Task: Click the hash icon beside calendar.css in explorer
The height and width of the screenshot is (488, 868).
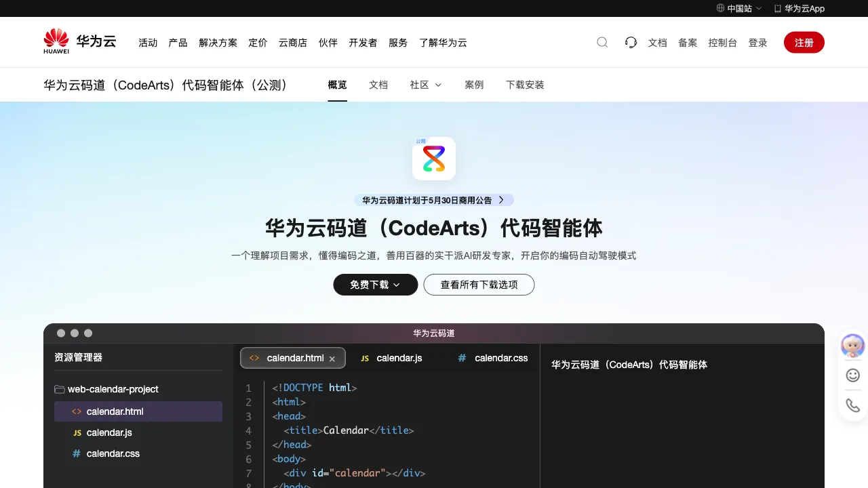Action: pos(77,453)
